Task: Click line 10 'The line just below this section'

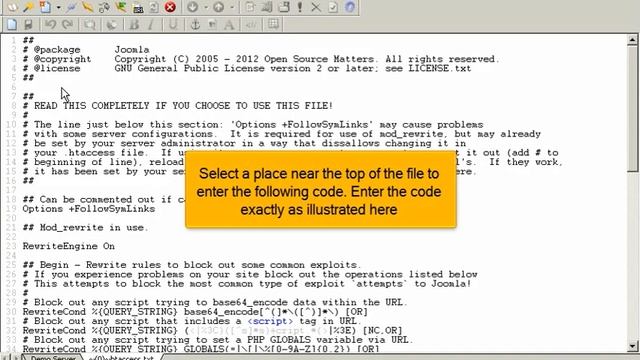Action: (x=253, y=124)
